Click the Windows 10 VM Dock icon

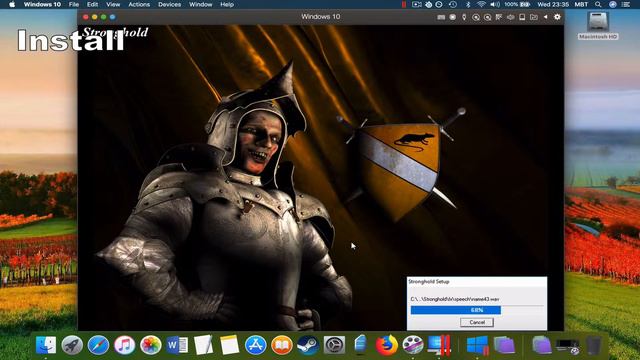click(x=477, y=345)
